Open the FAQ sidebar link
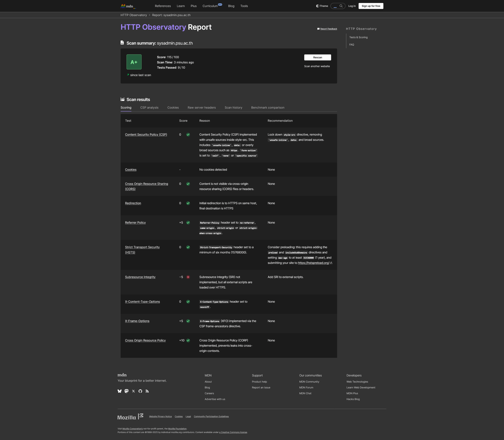Image resolution: width=504 pixels, height=440 pixels. (x=352, y=45)
